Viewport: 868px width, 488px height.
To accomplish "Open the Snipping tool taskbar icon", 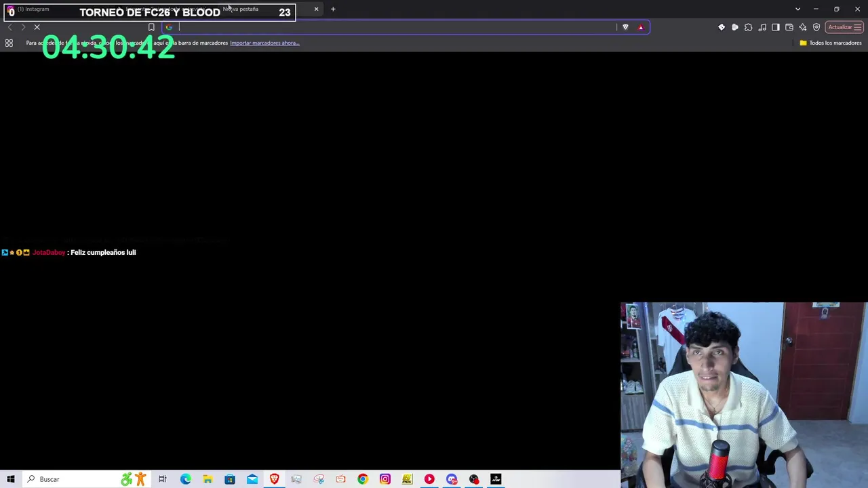I will pyautogui.click(x=319, y=479).
